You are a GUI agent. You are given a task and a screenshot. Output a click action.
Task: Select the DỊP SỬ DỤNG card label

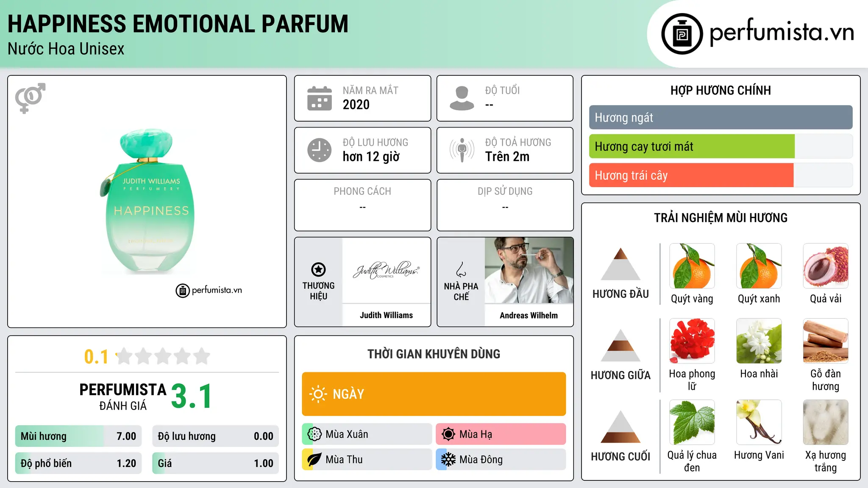[x=505, y=191]
